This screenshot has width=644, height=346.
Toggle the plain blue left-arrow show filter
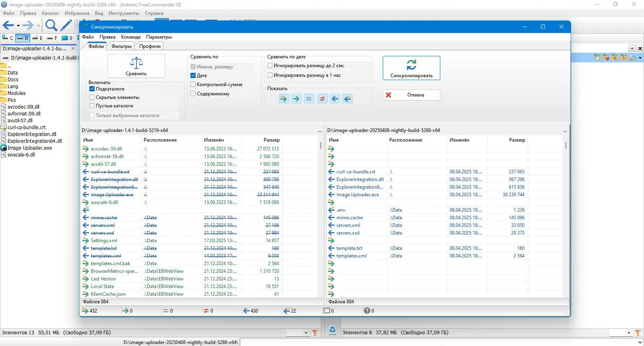[335, 99]
